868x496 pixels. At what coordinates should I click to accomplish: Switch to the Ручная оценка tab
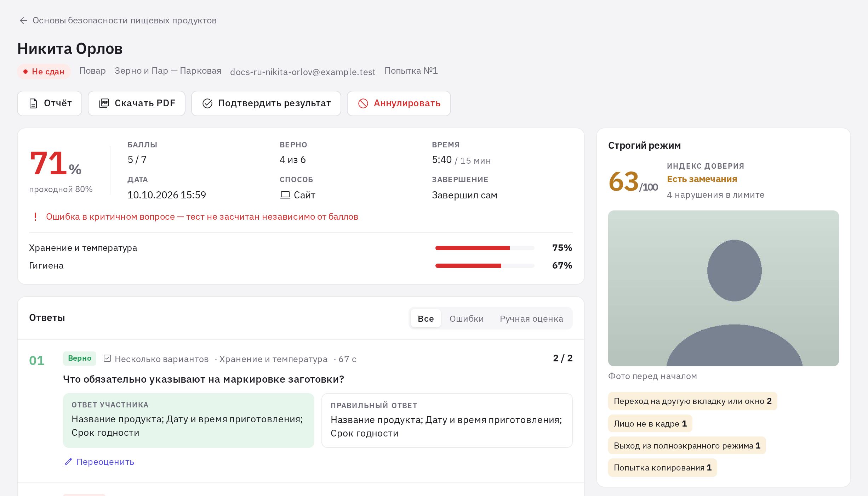click(x=531, y=319)
